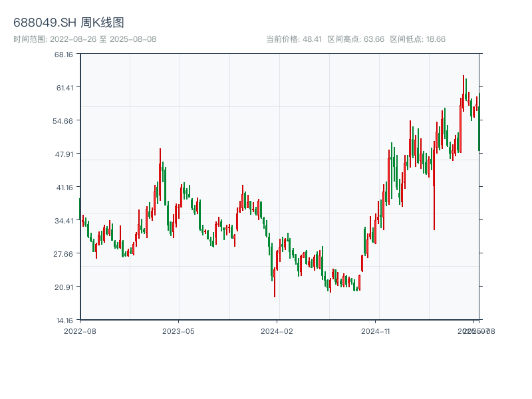Click y-axis label 27.66

pos(63,254)
